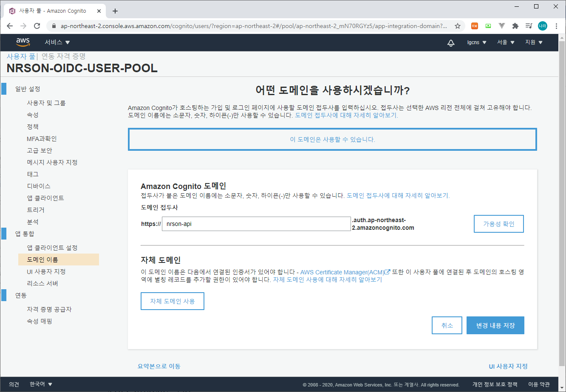Image resolution: width=566 pixels, height=392 pixels.
Task: Open the media control playlist icon
Action: (529, 26)
